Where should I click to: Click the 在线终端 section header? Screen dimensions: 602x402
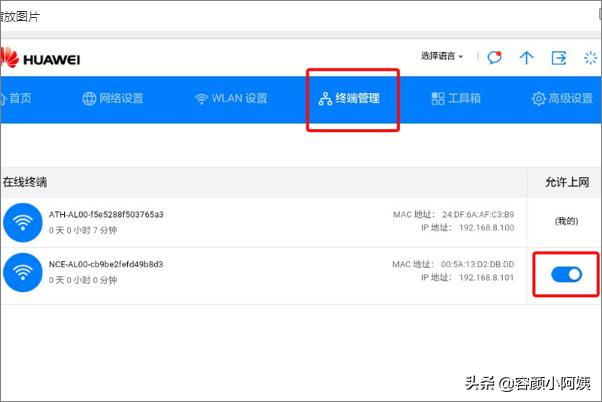coord(25,182)
